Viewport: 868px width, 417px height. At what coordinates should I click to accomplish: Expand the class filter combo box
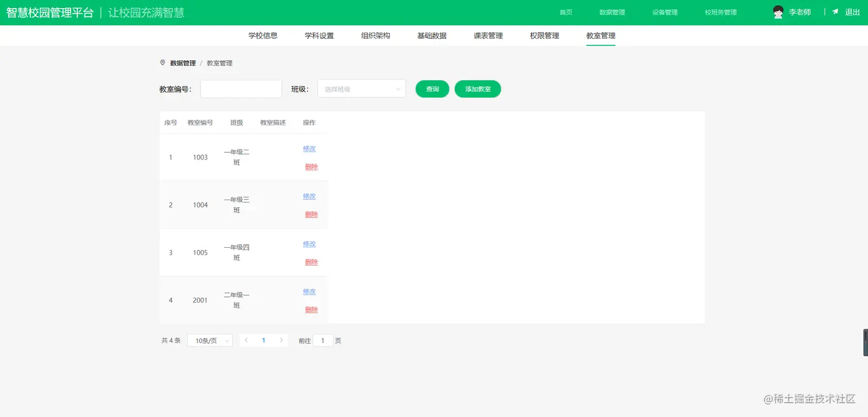click(x=361, y=89)
